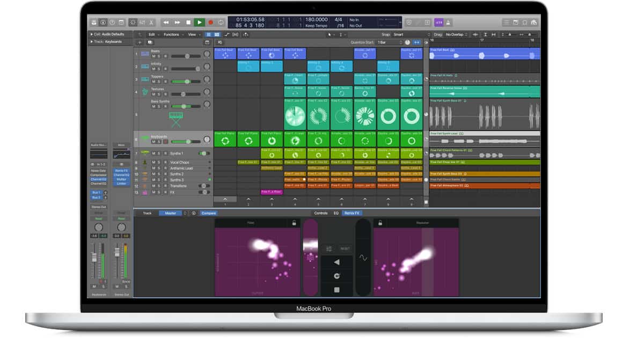Click the RESET button in Remix FX

coord(345,248)
